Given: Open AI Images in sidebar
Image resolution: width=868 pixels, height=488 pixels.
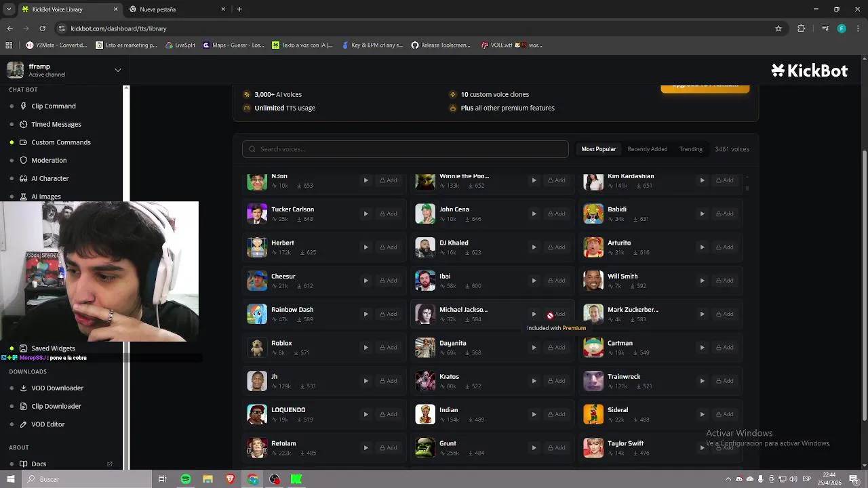Looking at the screenshot, I should [46, 196].
